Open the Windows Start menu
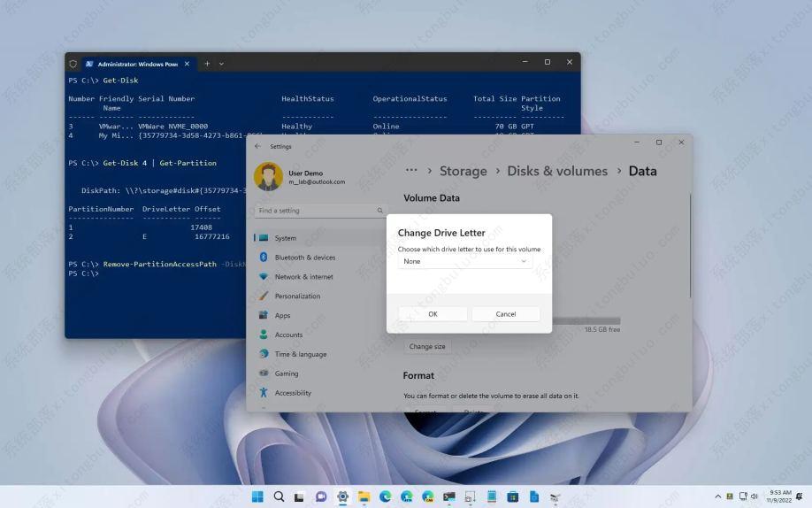Viewport: 812px width, 508px height. 257,497
